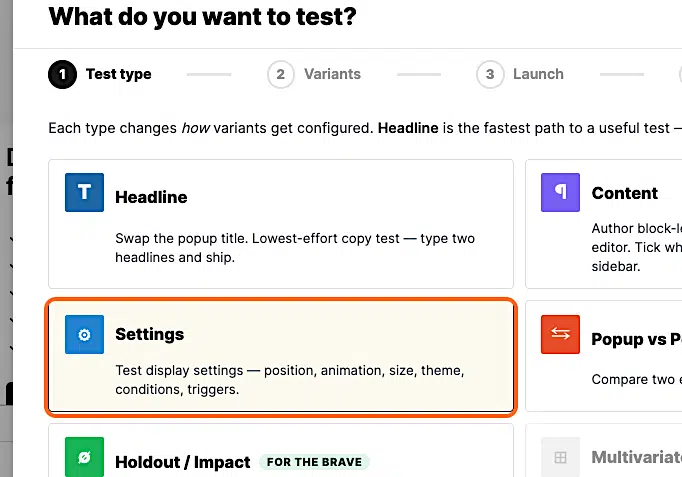Click the blue Settings gear icon
682x477 pixels.
[x=84, y=334]
